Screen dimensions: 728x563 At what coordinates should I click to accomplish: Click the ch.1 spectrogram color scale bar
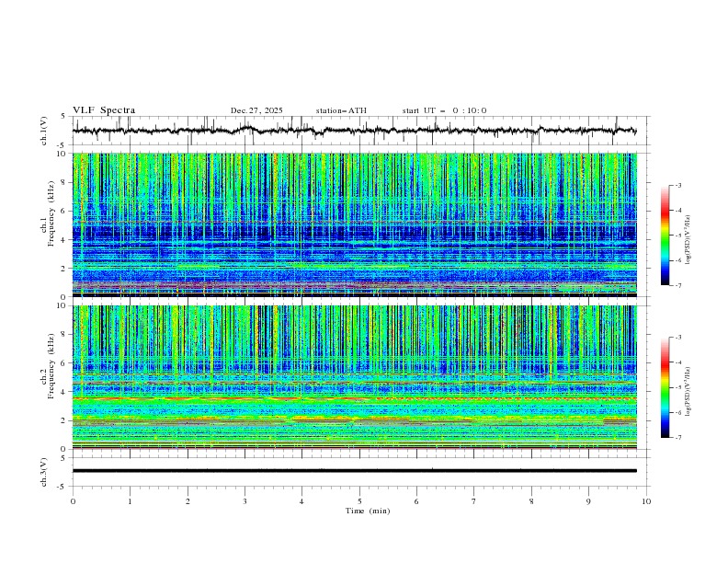[665, 236]
